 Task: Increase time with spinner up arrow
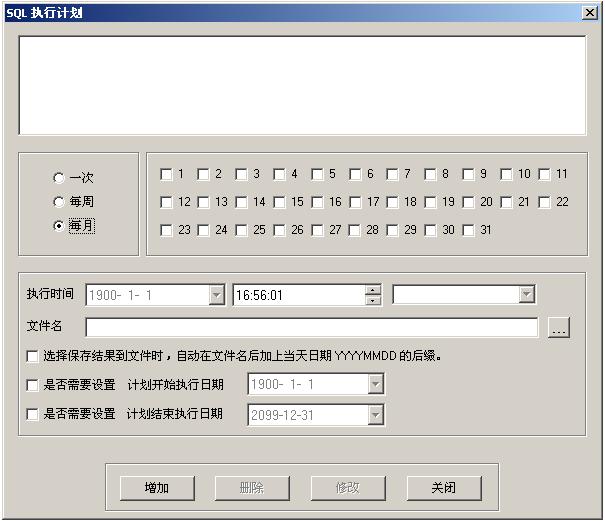[373, 291]
